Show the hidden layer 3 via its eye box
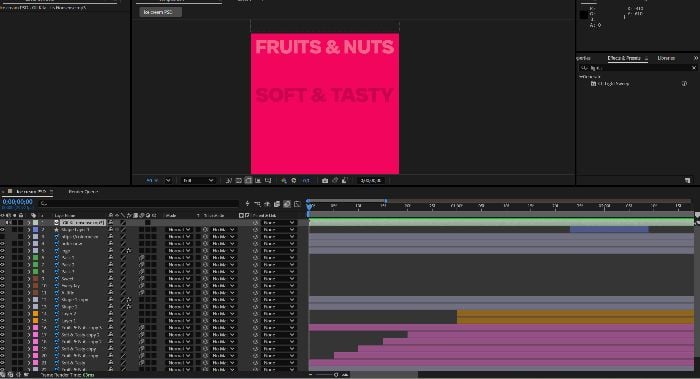The image size is (700, 379). tap(3, 237)
